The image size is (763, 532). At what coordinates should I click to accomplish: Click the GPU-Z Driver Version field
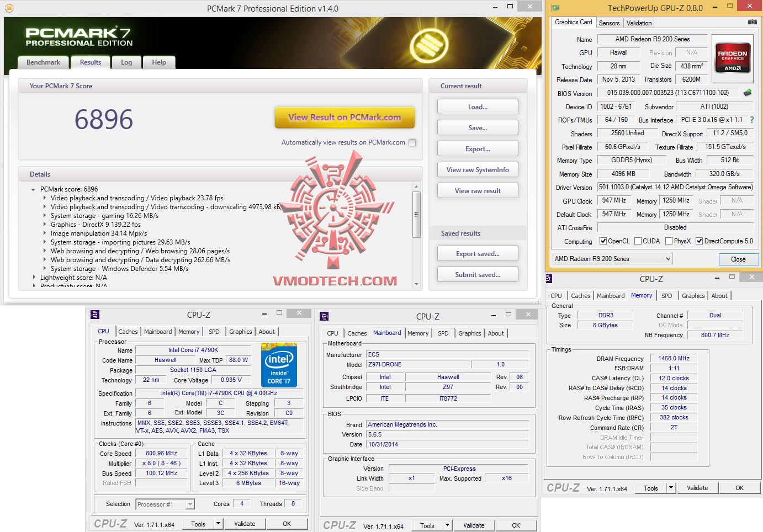pos(675,187)
